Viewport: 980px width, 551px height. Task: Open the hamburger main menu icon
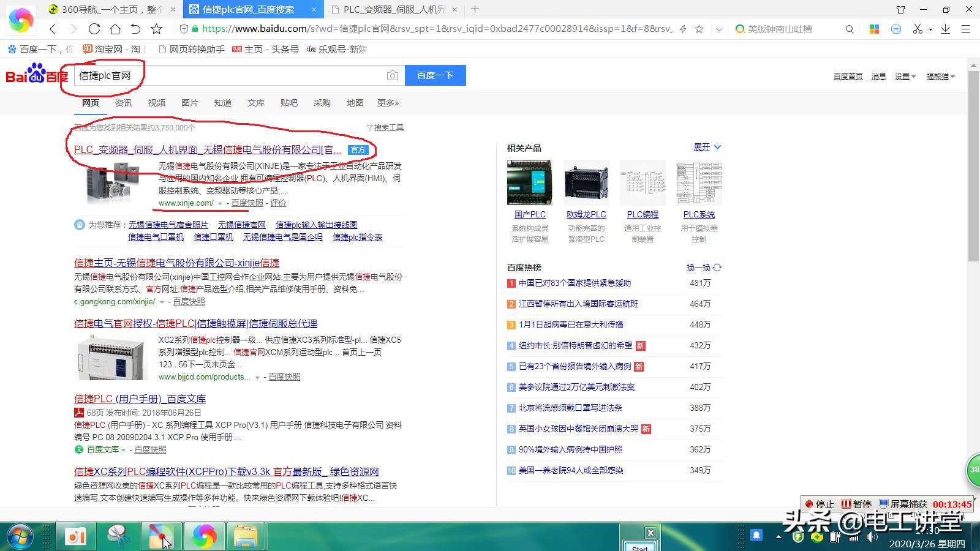click(x=966, y=29)
